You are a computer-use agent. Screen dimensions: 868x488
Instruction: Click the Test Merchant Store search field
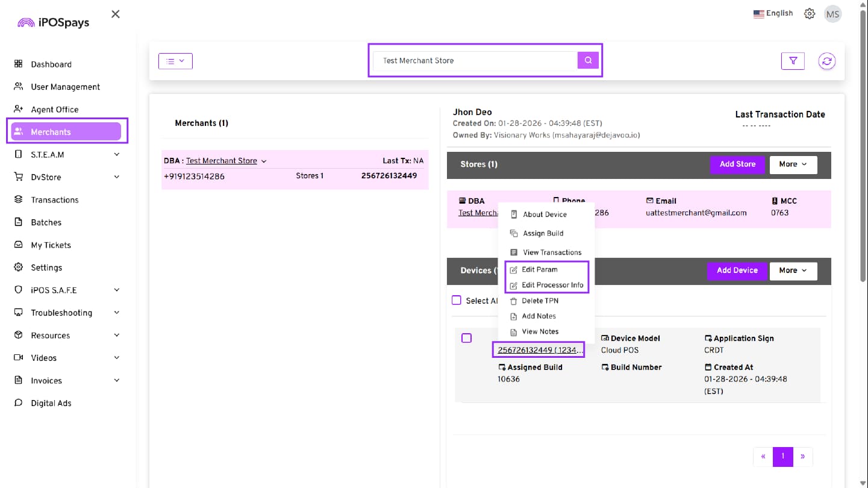[475, 61]
